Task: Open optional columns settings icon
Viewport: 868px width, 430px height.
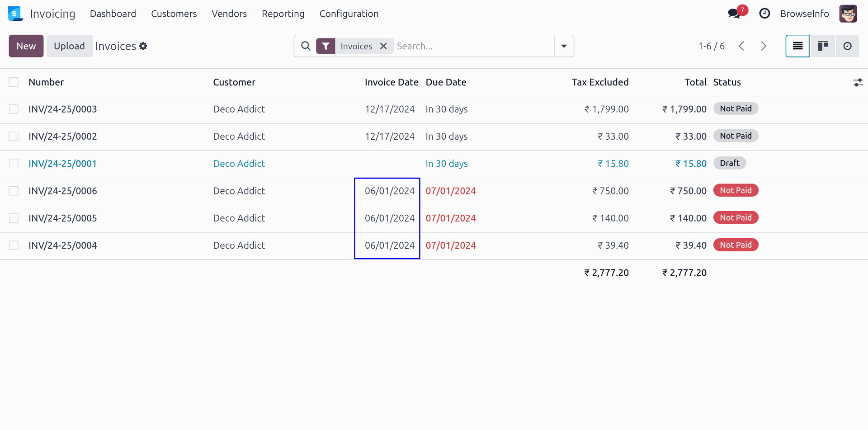Action: [858, 82]
